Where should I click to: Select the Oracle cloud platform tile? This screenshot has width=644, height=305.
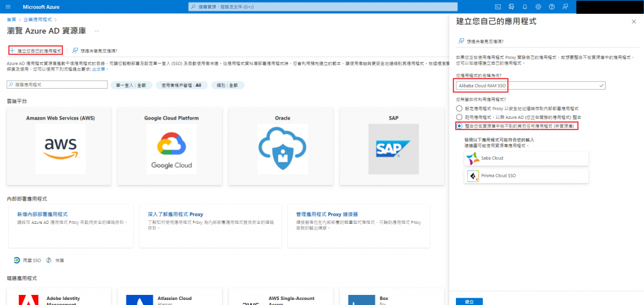tap(282, 146)
